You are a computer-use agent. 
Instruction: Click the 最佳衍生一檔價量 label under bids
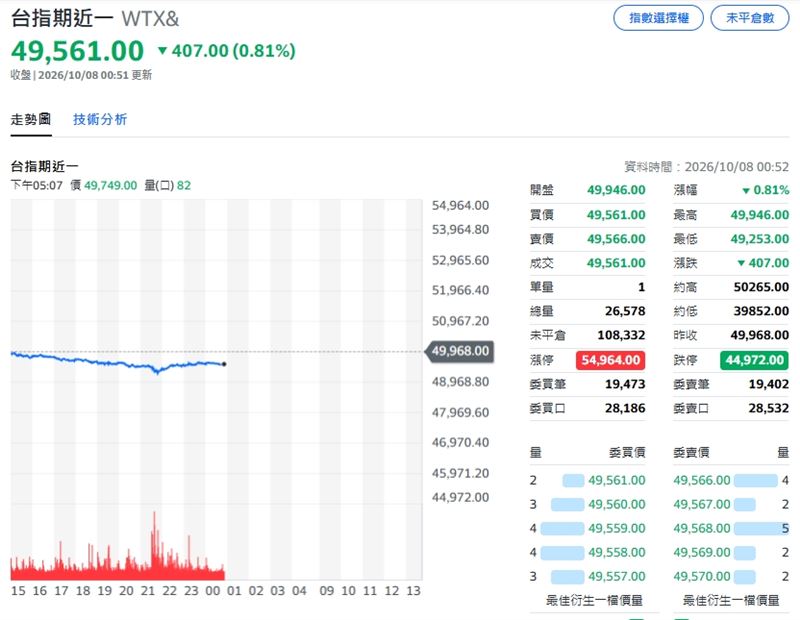(594, 601)
